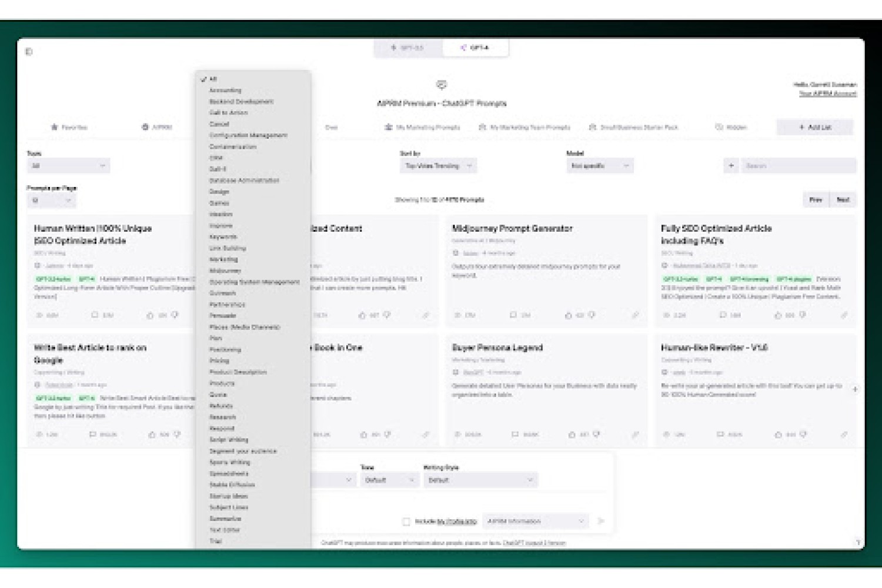Open the Model Not specific dropdown
Viewport: 882px width, 588px height.
[600, 166]
